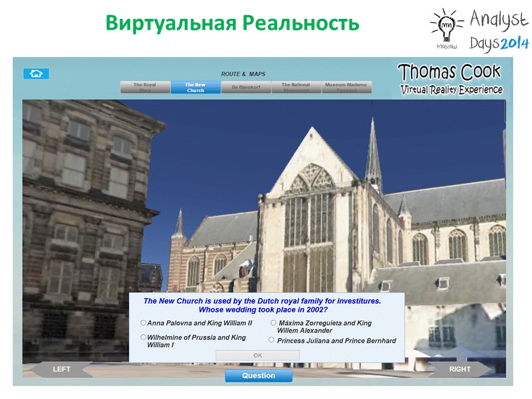Confirm the answer with OK button
Screen dimensions: 532x399
[x=258, y=355]
